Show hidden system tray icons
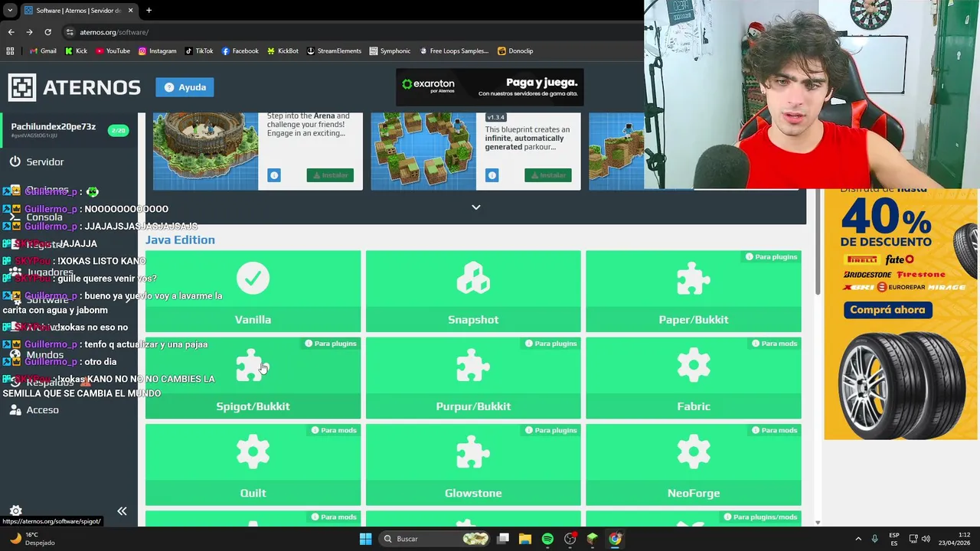 858,539
